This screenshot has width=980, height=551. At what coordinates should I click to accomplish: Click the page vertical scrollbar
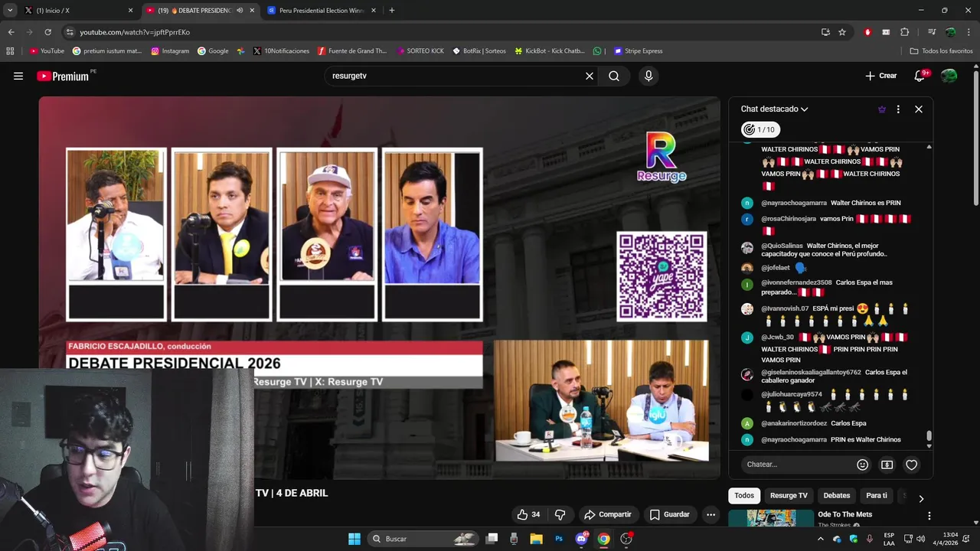pos(976,138)
